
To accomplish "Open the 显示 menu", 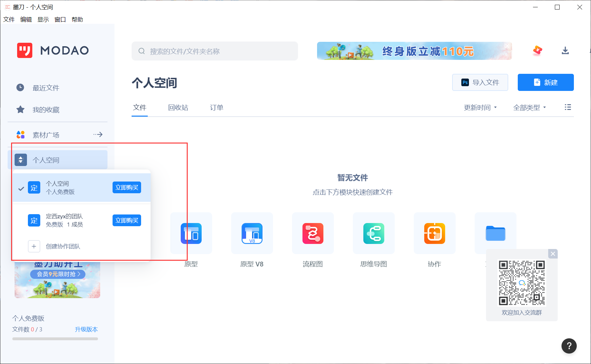I will point(43,20).
